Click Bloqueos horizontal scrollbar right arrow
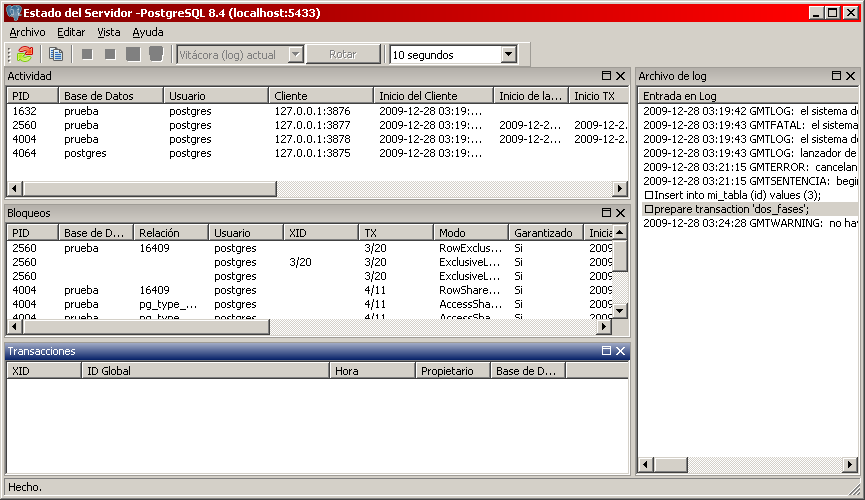The image size is (865, 500). click(x=604, y=327)
